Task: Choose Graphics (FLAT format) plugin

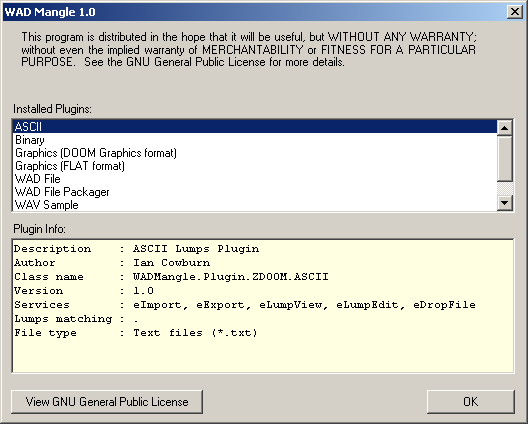Action: coord(255,166)
